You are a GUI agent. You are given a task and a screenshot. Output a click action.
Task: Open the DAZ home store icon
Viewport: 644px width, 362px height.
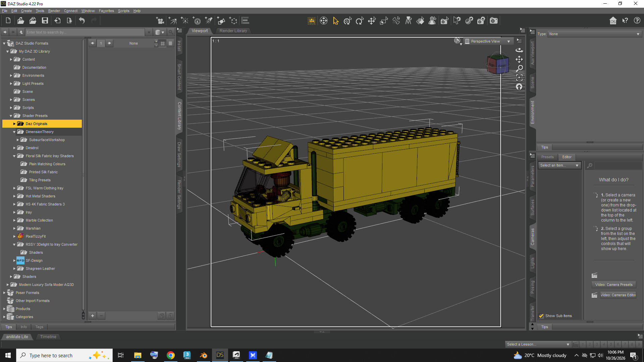(613, 21)
